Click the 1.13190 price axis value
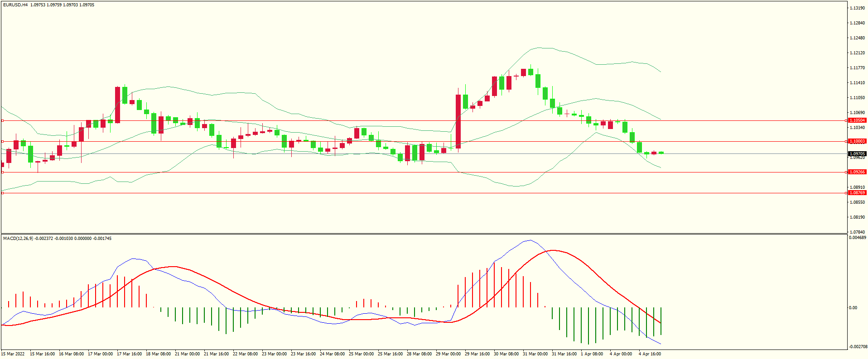 (857, 8)
